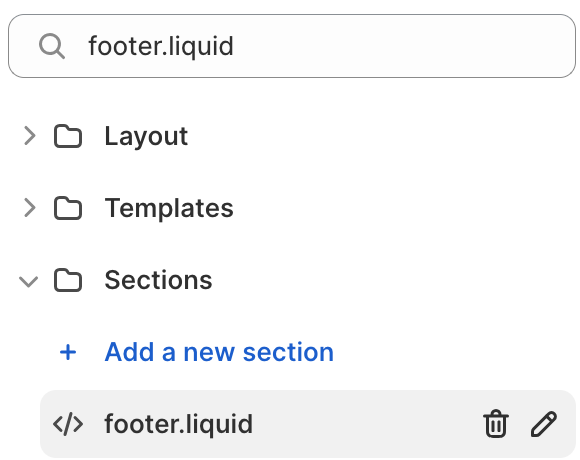Click the Layout folder icon
The height and width of the screenshot is (460, 580).
tap(68, 136)
